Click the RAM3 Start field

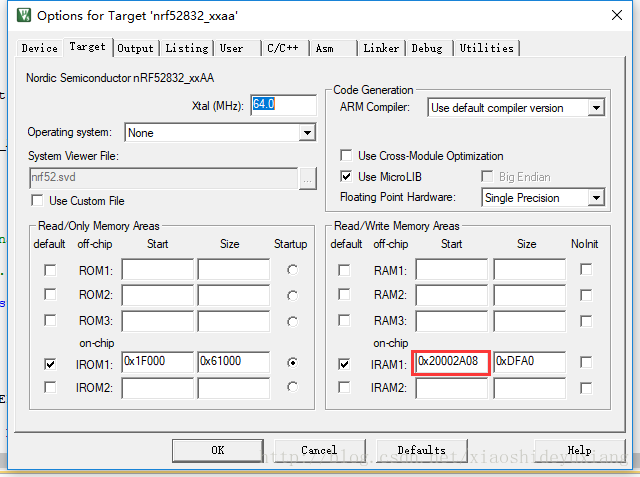click(x=452, y=321)
